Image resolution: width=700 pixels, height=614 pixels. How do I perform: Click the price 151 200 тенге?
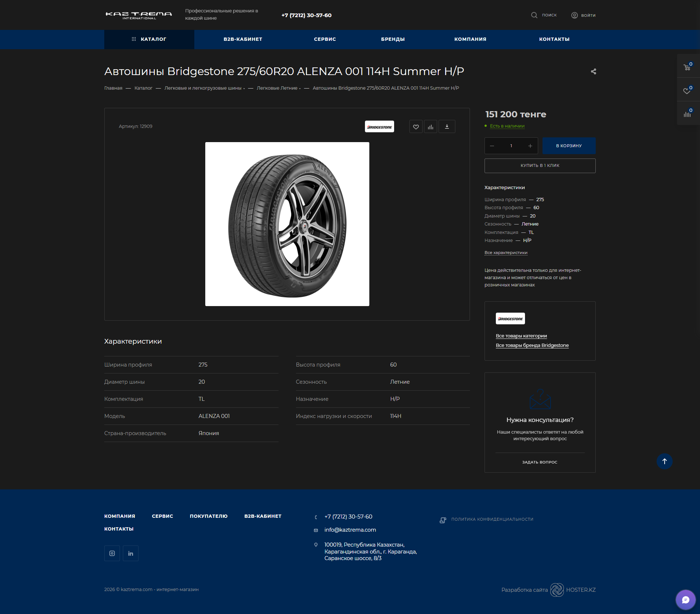tap(516, 114)
